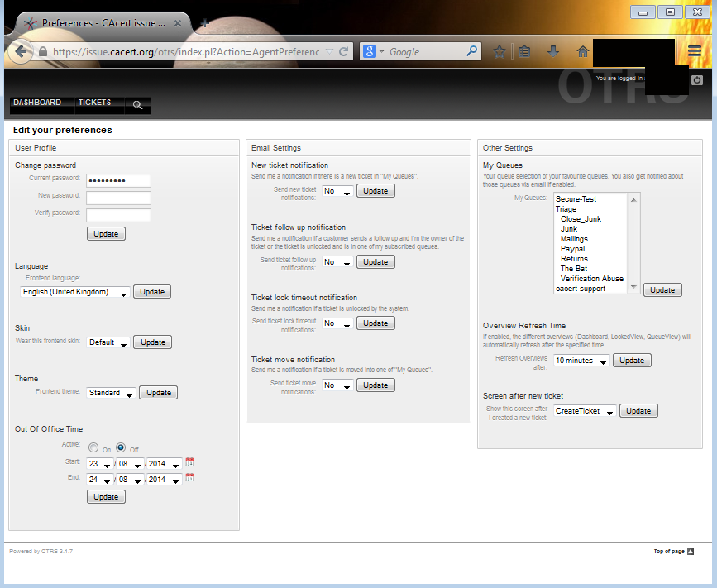Screen dimensions: 717x588
Task: Open the Tickets menu item
Action: [94, 103]
